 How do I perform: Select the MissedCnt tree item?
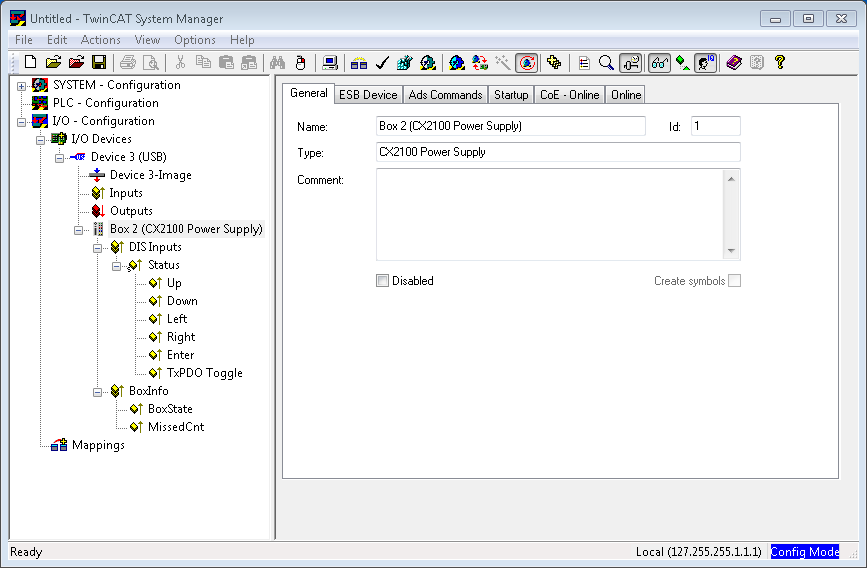coord(176,427)
